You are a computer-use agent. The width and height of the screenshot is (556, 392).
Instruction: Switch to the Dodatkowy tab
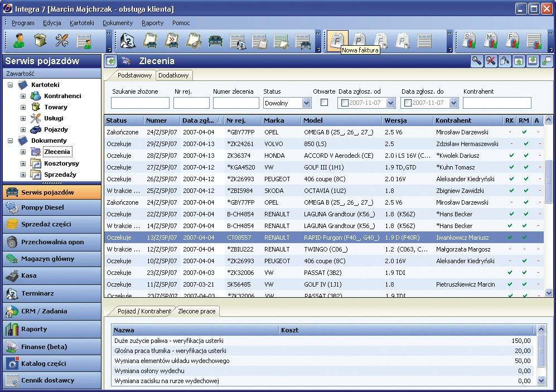tap(173, 75)
